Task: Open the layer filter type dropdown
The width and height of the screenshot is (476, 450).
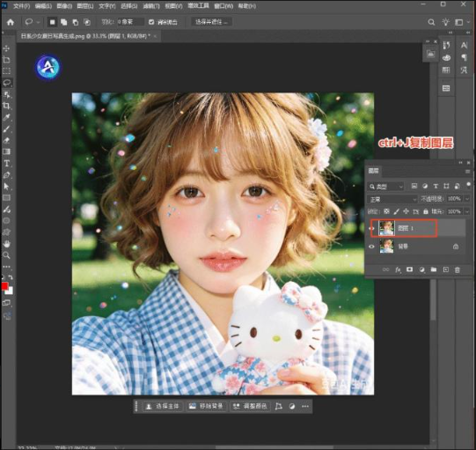Action: 385,187
